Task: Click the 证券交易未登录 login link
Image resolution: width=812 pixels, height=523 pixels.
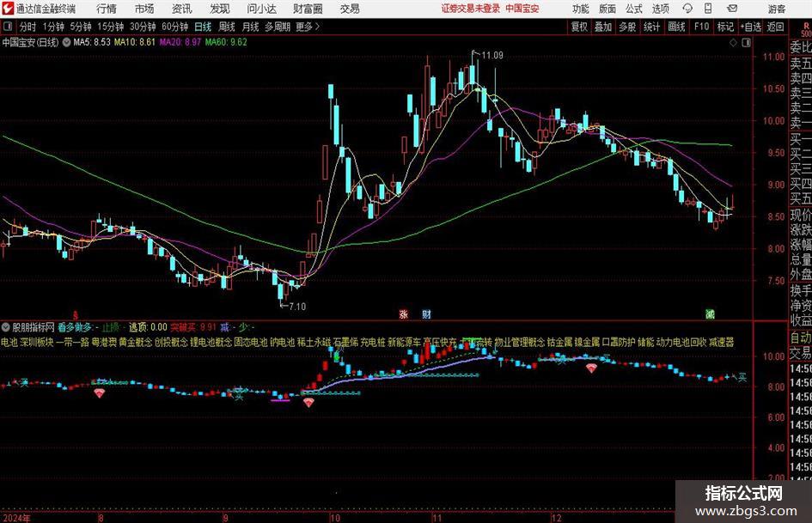Action: tap(471, 9)
